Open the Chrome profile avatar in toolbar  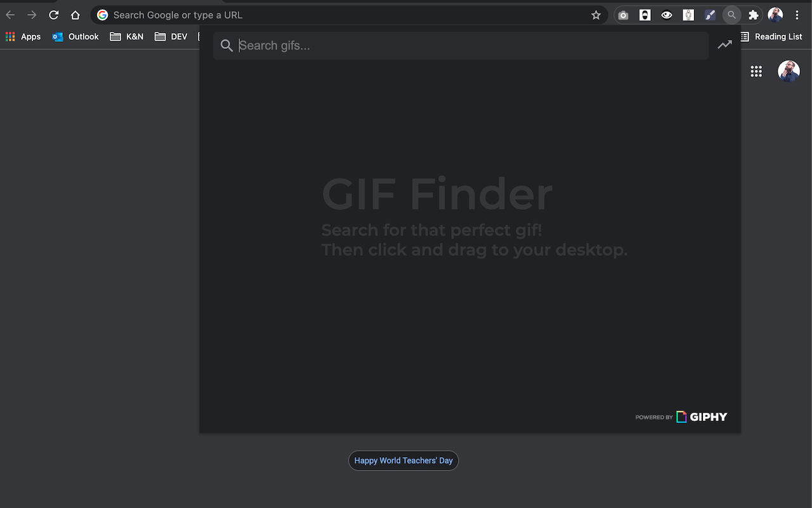click(775, 15)
